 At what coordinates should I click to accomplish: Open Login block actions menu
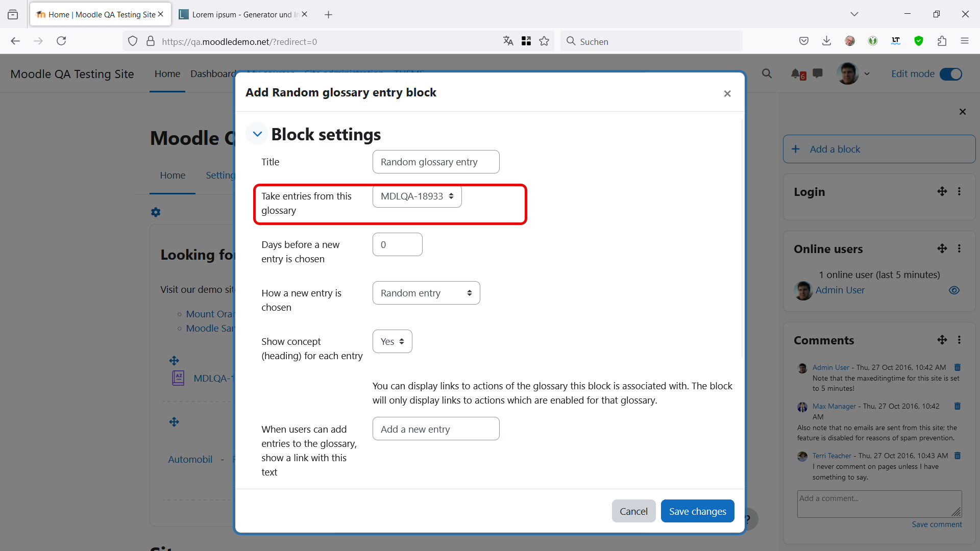click(x=959, y=191)
